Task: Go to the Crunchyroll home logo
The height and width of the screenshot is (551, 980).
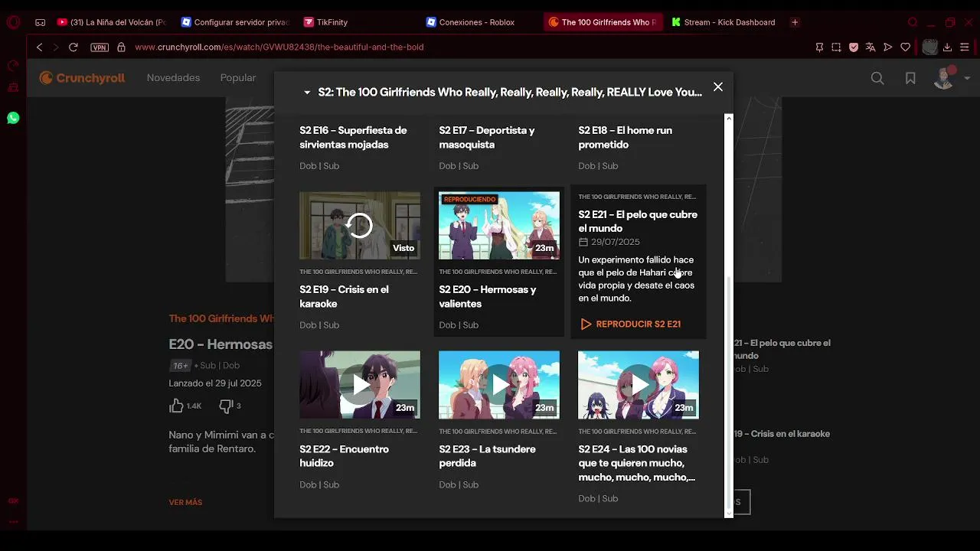Action: coord(82,78)
